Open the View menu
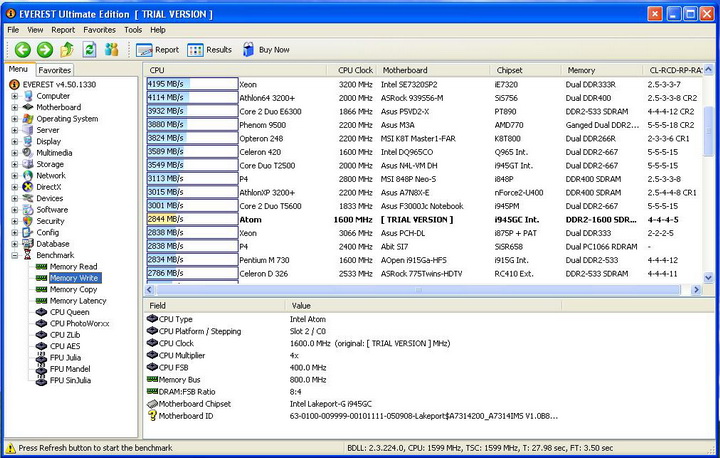Image resolution: width=720 pixels, height=458 pixels. click(x=35, y=30)
